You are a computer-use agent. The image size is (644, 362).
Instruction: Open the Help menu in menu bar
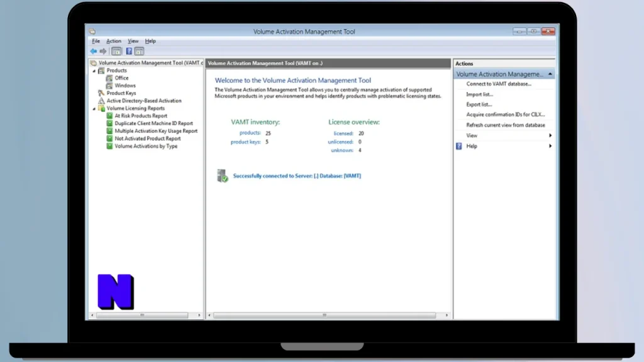150,41
